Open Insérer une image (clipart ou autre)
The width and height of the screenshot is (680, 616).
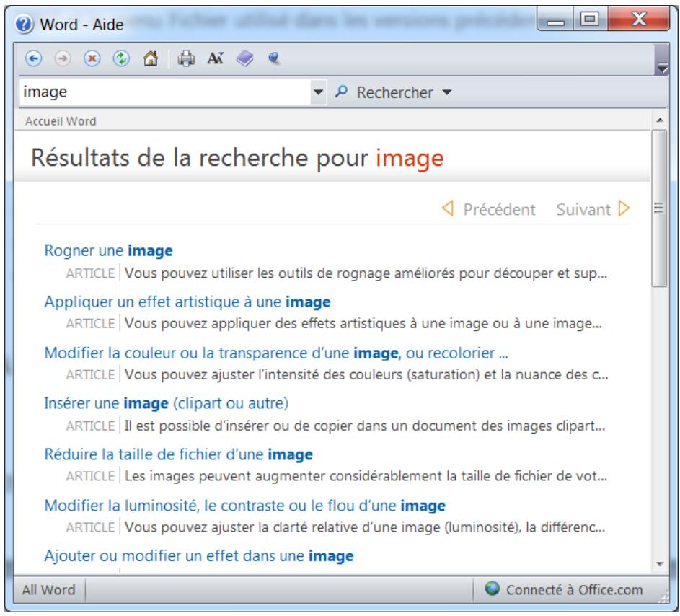tap(166, 403)
